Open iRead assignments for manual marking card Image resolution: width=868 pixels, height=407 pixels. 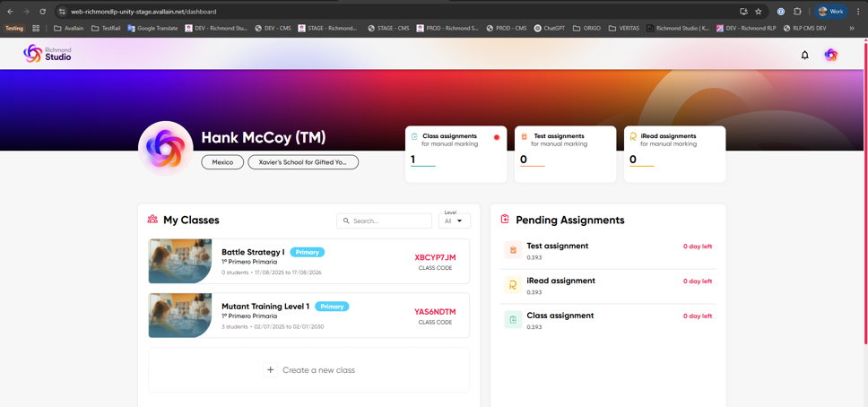click(675, 154)
